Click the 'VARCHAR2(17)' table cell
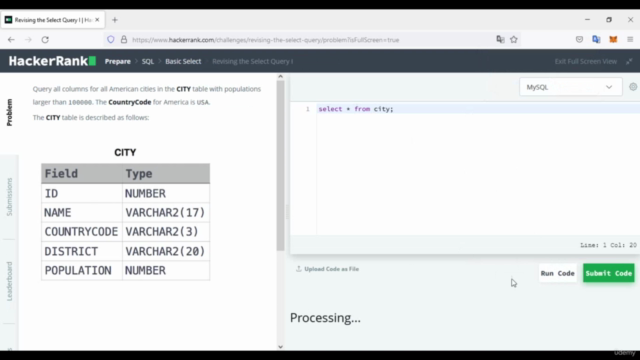 pyautogui.click(x=166, y=212)
